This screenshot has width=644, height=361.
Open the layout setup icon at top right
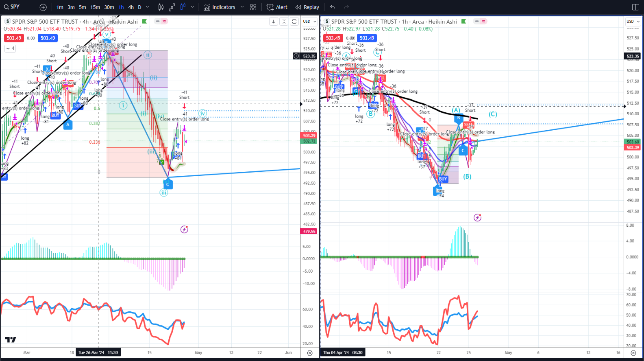pos(636,7)
